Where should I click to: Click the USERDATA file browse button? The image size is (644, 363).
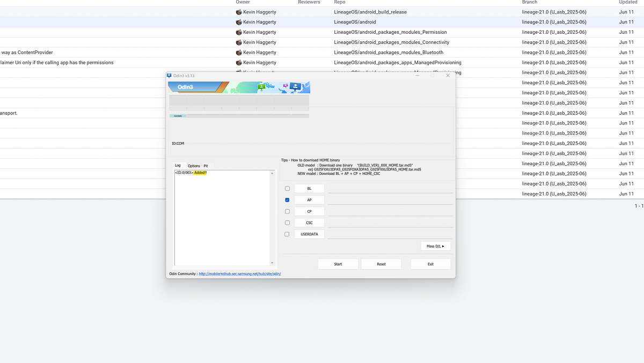tap(309, 234)
